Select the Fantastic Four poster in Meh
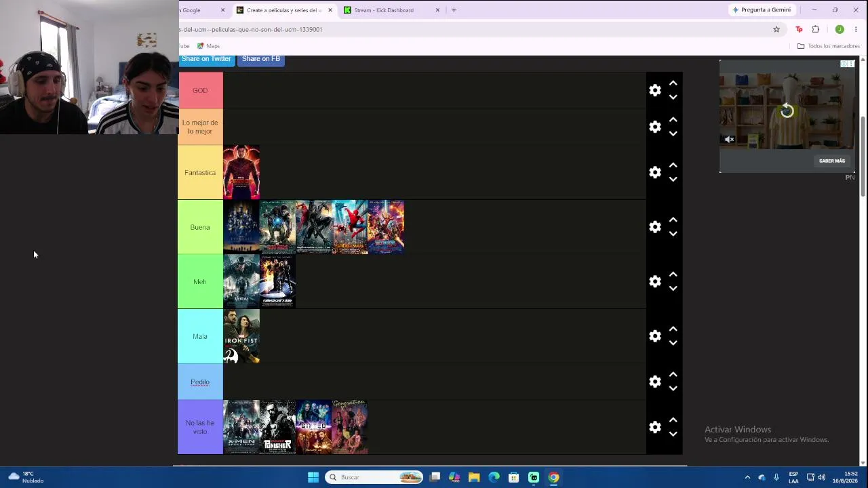The width and height of the screenshot is (868, 488). (x=277, y=281)
